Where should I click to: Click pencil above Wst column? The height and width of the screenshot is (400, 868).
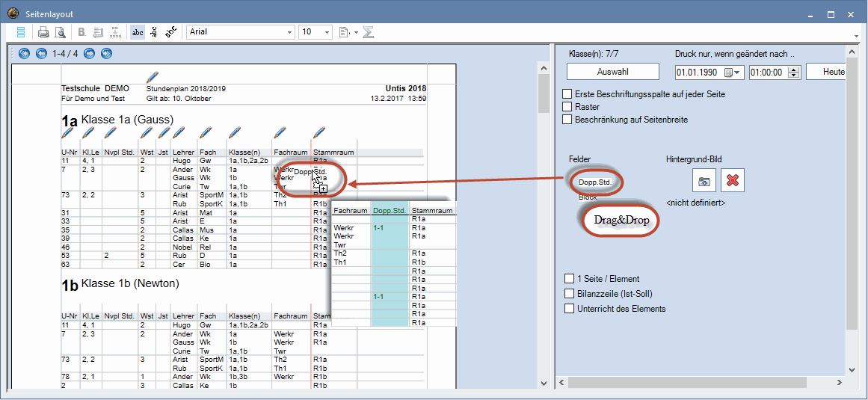click(146, 133)
